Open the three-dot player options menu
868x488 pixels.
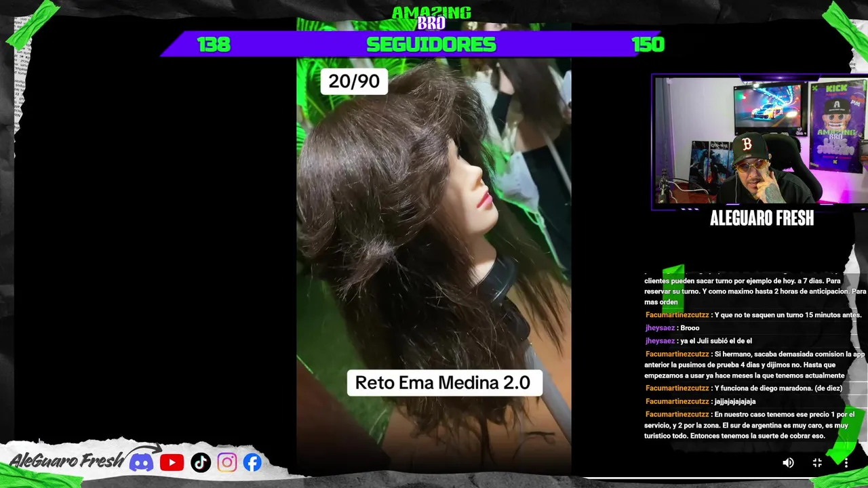coord(846,463)
